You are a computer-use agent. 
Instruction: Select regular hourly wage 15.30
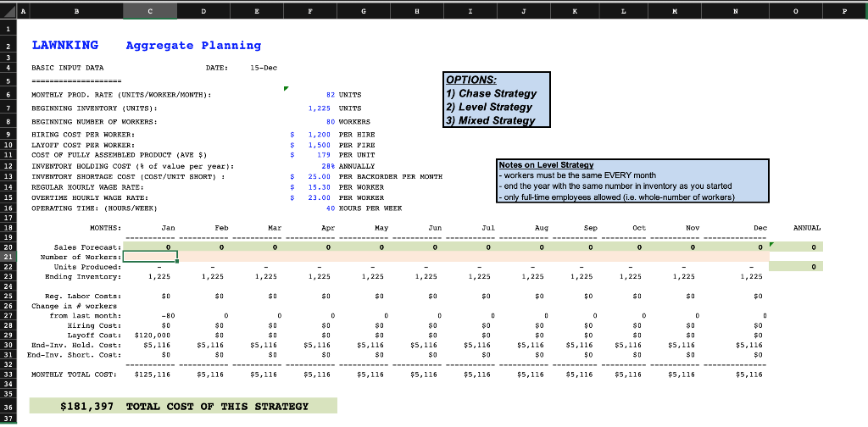pos(320,187)
